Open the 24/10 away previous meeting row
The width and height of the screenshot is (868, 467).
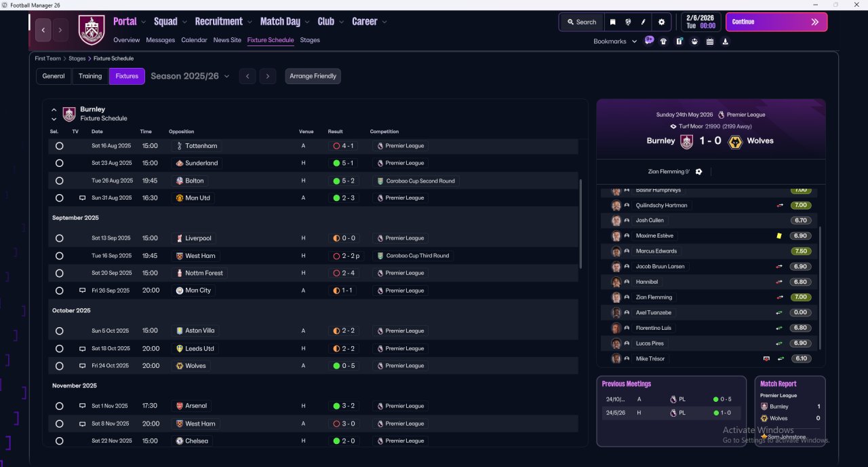coord(671,399)
